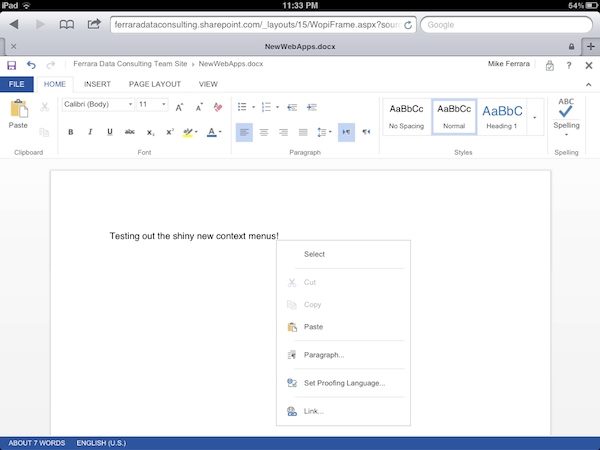Toggle right-to-left text direction
The image size is (600, 450).
[x=366, y=132]
